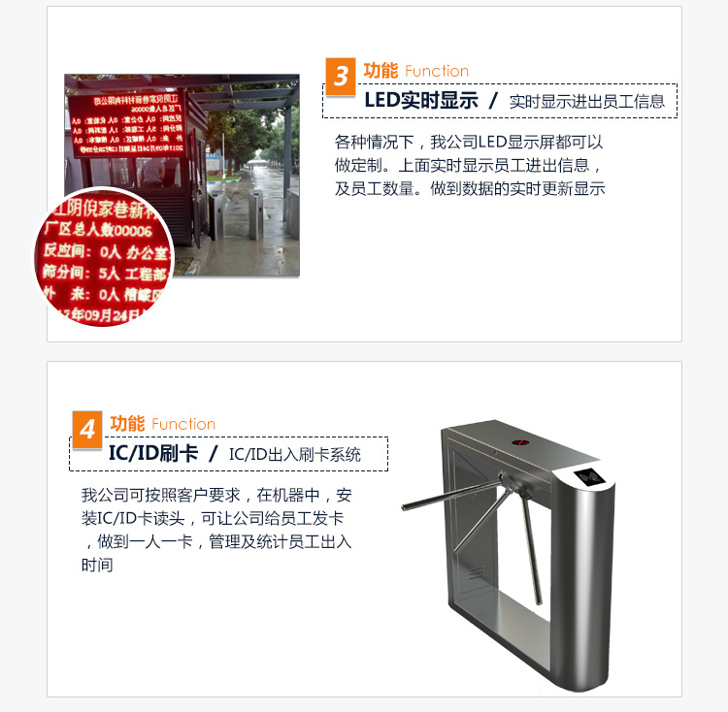Click the circular magnified LED sign close-up

(x=104, y=257)
